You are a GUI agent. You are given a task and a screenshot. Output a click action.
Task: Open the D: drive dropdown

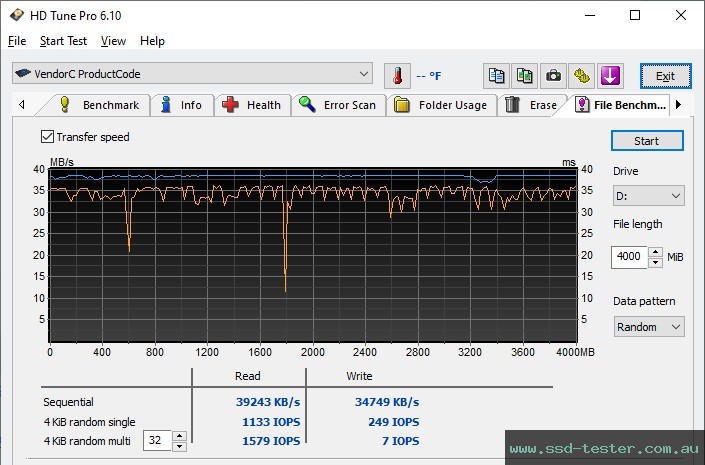(648, 196)
